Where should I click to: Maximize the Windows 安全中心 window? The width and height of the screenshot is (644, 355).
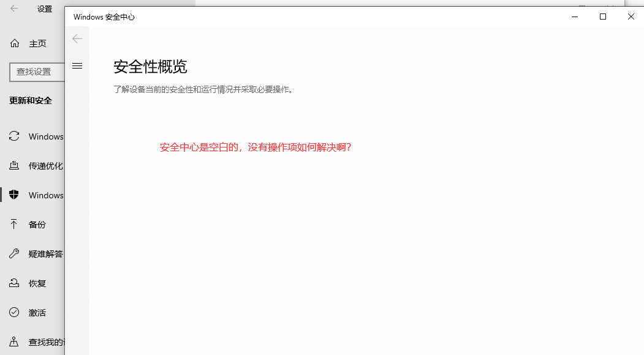click(x=603, y=17)
